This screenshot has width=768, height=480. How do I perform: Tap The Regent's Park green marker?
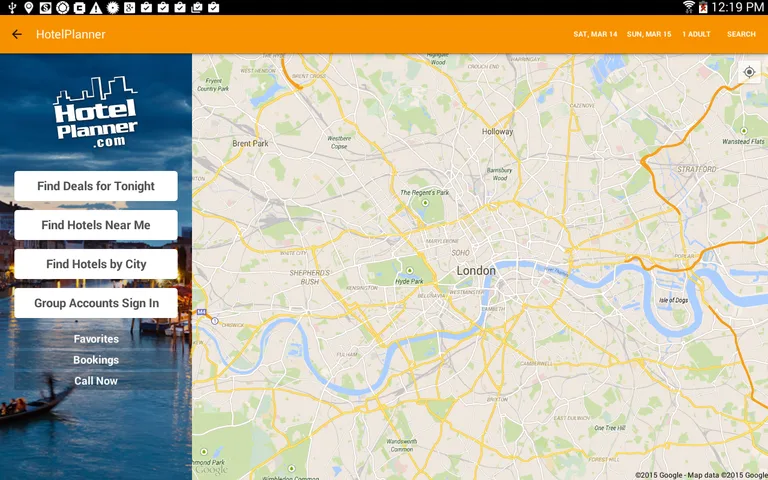tap(425, 203)
